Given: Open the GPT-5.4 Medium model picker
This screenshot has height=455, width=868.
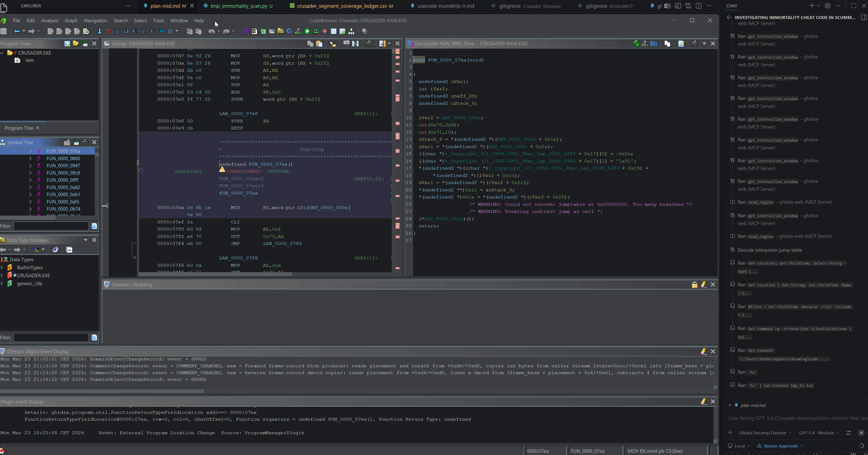Looking at the screenshot, I should point(819,433).
